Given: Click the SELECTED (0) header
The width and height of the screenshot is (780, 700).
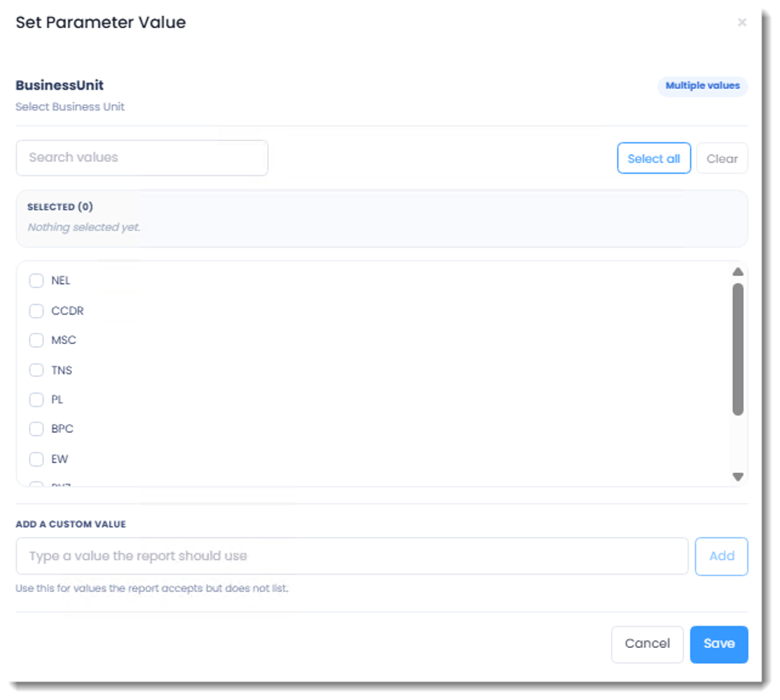Looking at the screenshot, I should click(60, 206).
